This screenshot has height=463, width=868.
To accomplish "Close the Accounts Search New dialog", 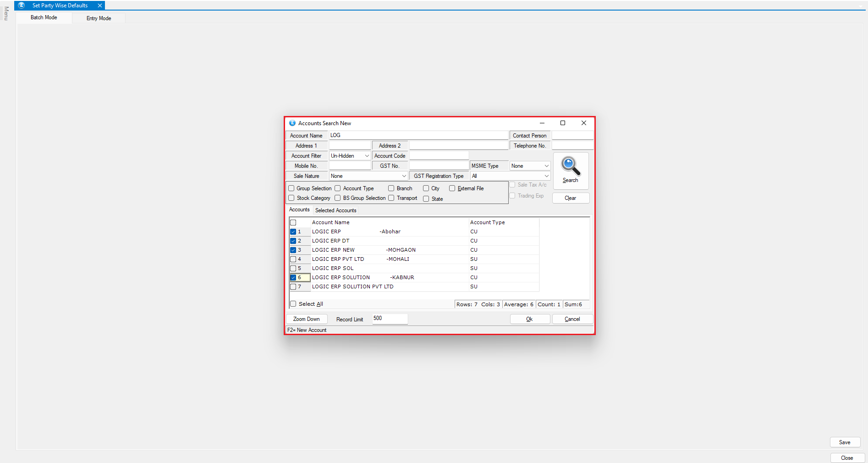I will pos(584,123).
